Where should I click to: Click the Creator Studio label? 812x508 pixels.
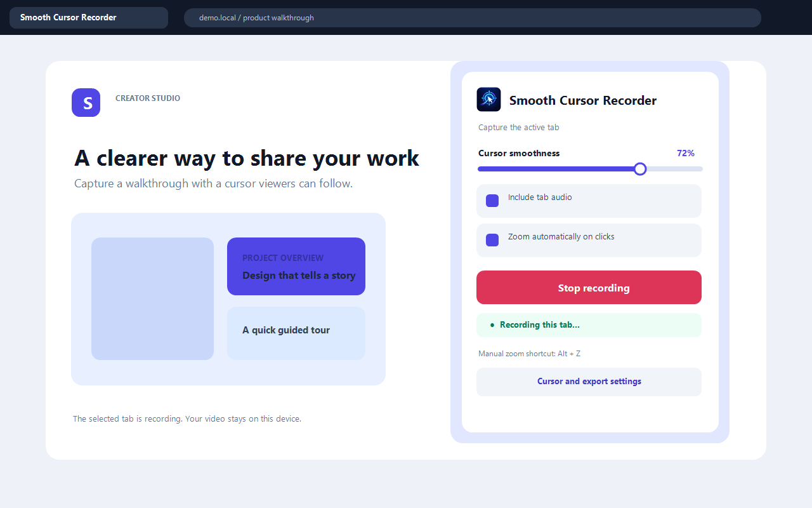pyautogui.click(x=148, y=98)
